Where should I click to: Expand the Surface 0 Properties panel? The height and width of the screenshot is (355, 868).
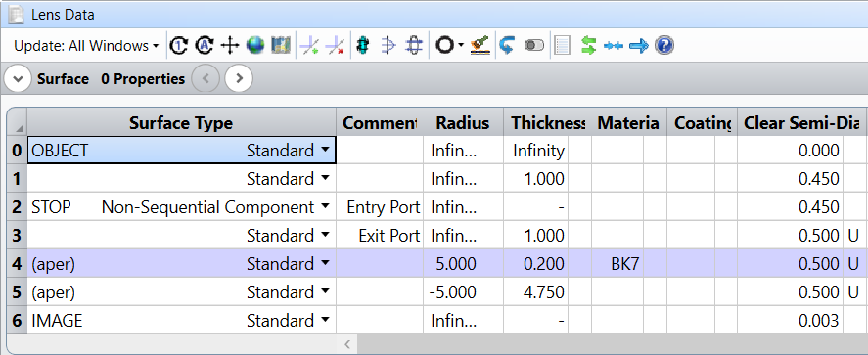[x=18, y=79]
